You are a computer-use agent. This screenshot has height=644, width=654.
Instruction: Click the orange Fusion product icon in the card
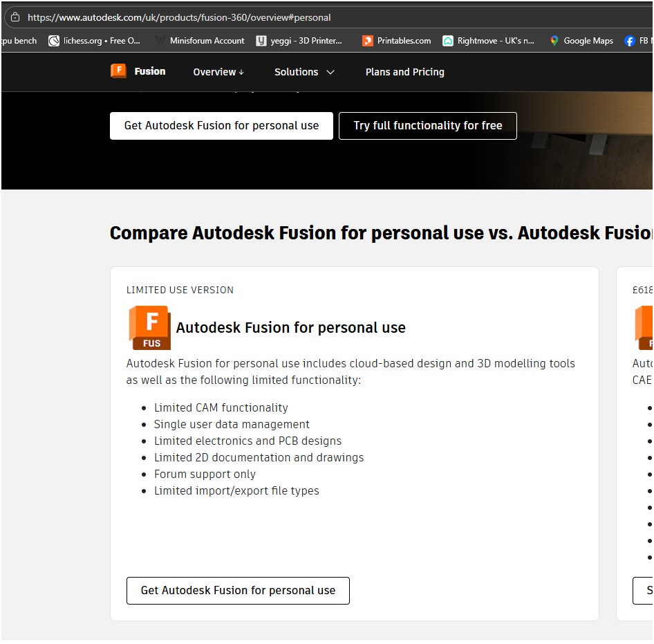[149, 328]
